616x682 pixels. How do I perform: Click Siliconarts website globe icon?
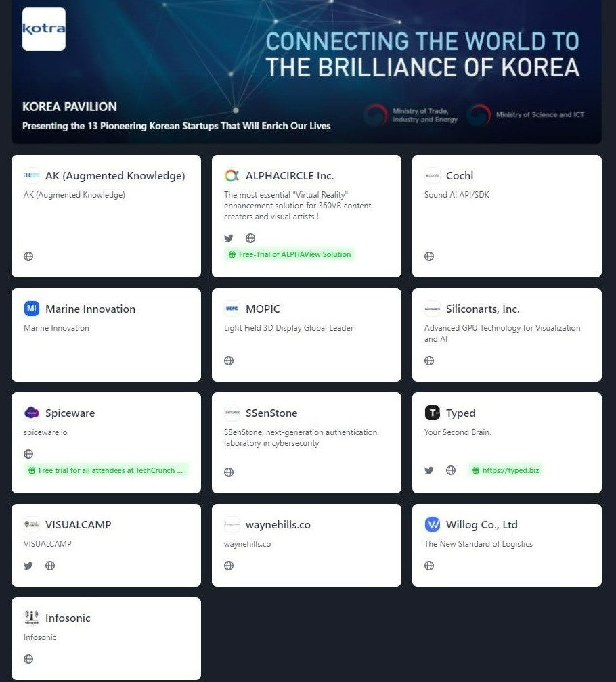tap(429, 361)
